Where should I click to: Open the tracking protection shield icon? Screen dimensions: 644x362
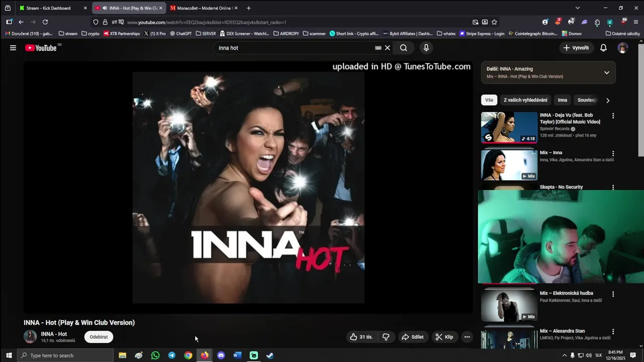click(x=96, y=22)
